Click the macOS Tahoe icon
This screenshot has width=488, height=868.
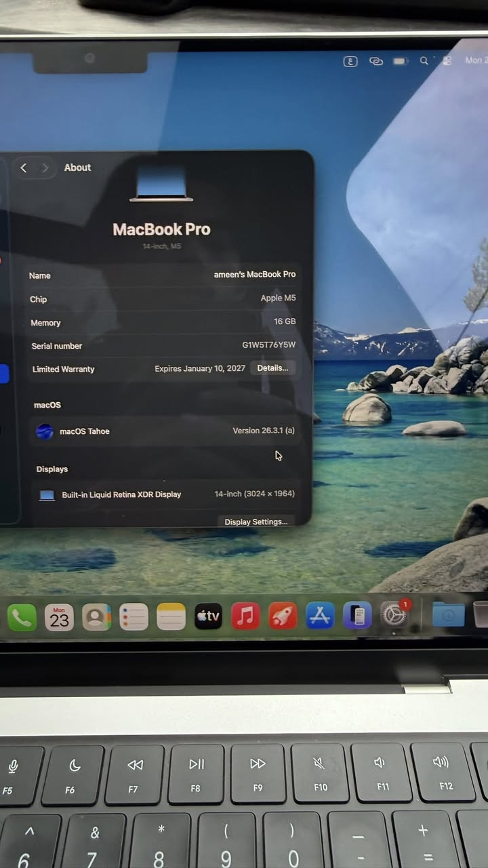[x=45, y=431]
